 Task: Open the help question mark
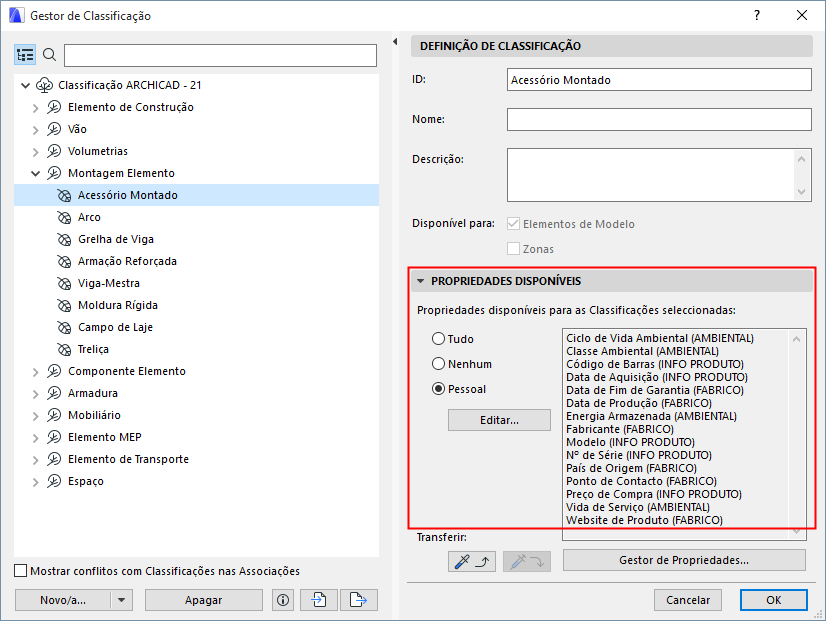(x=757, y=15)
